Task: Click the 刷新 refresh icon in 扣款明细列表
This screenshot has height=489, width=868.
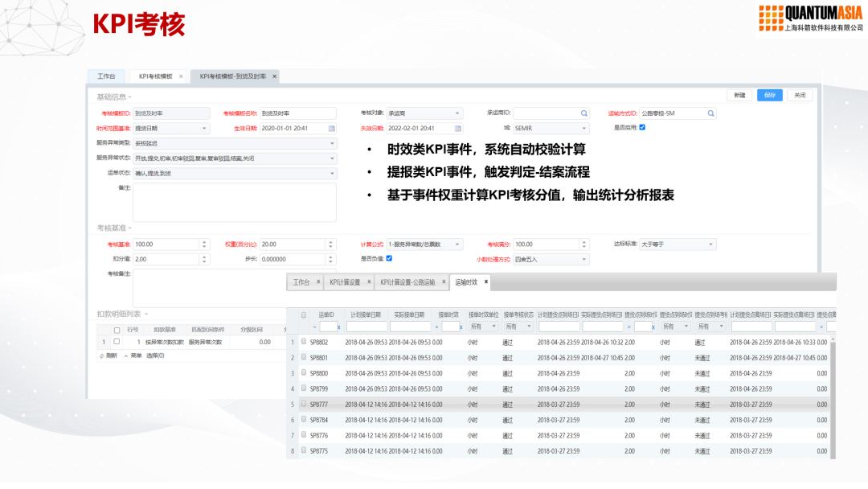Action: [x=102, y=355]
